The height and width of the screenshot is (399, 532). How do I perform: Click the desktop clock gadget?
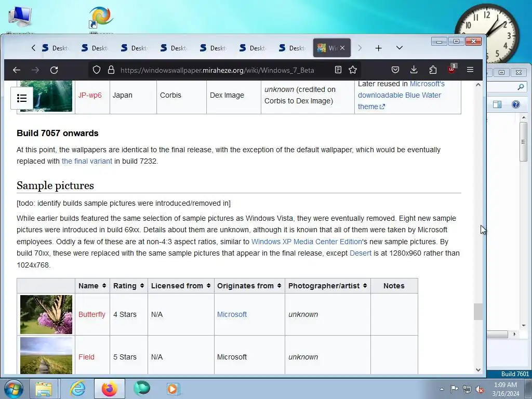[487, 34]
